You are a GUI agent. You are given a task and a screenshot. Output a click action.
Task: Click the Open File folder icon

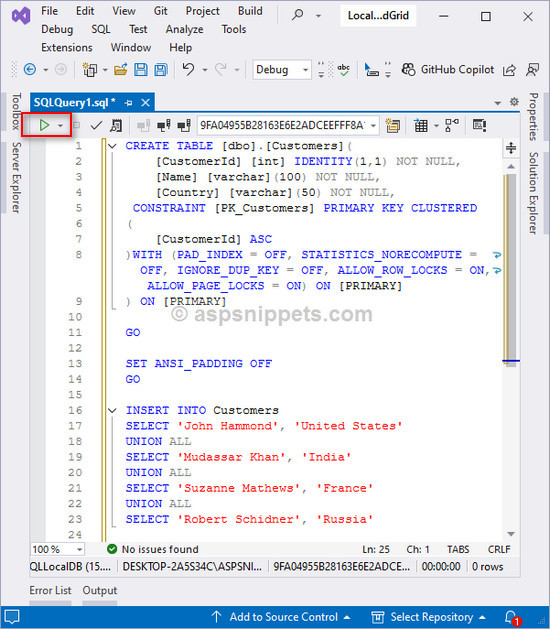[120, 70]
